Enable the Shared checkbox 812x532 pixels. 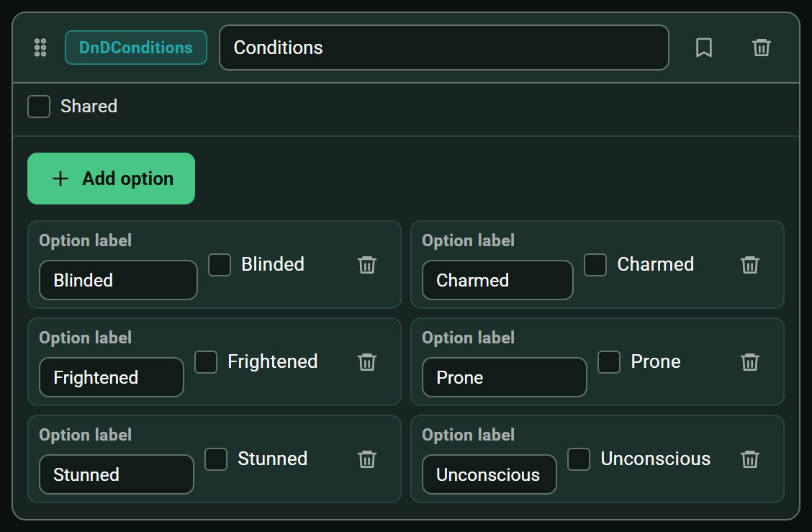[39, 107]
